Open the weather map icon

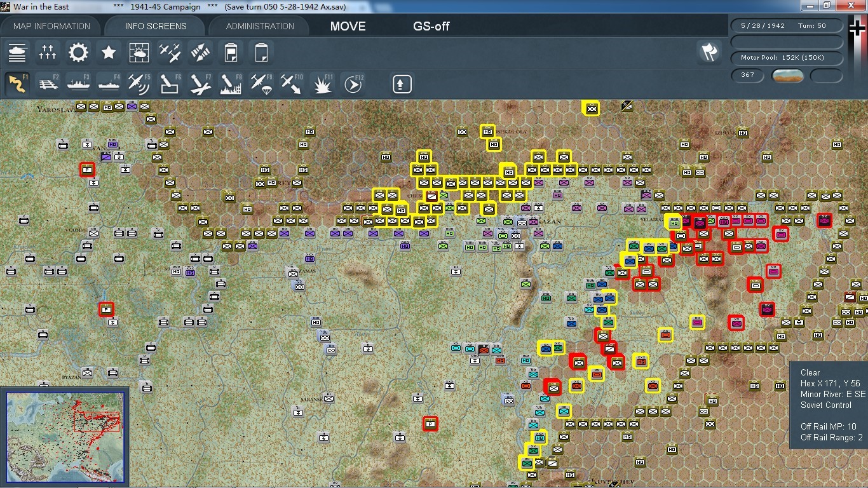(x=139, y=53)
